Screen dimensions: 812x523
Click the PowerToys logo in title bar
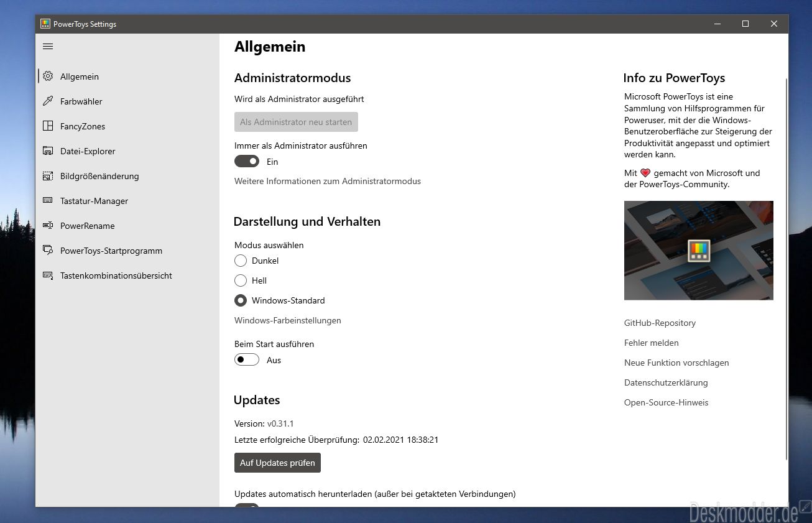click(x=45, y=24)
